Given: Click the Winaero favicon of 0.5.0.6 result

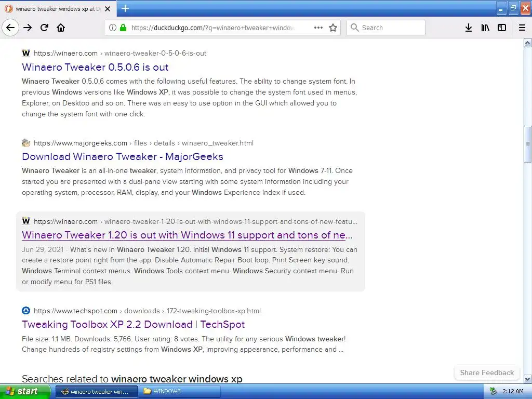Looking at the screenshot, I should [26, 53].
